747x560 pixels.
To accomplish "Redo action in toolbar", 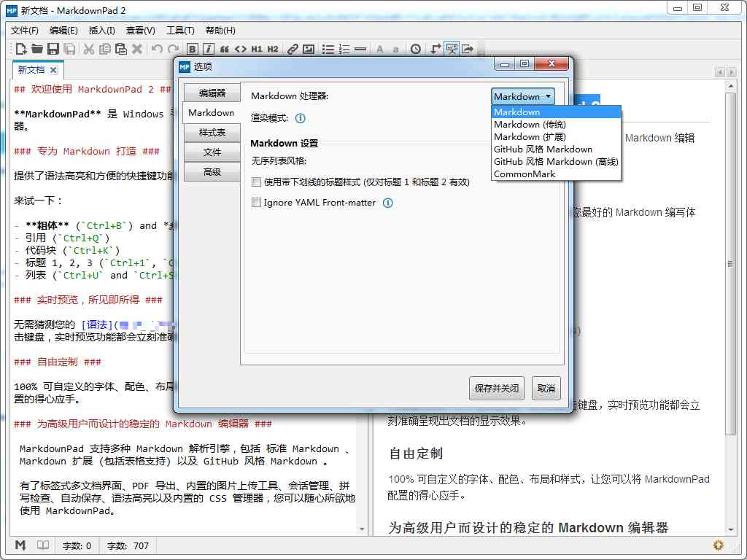I will coord(174,49).
